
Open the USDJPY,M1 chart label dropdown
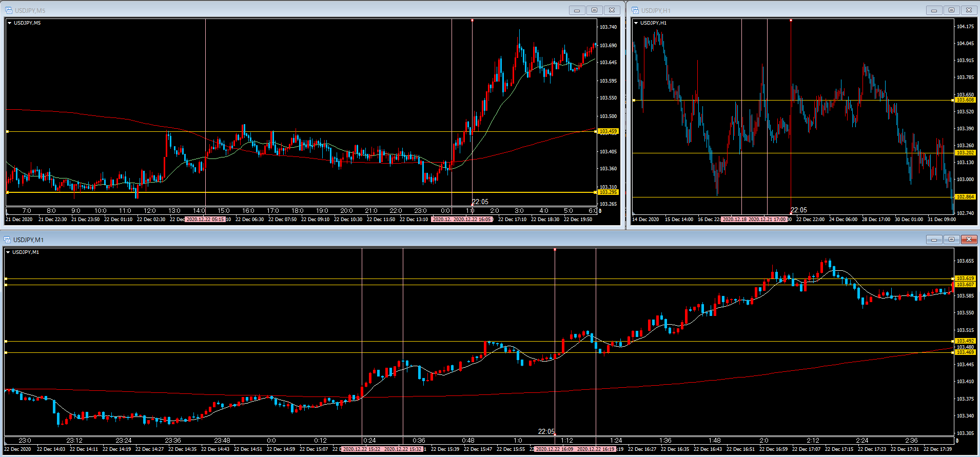(8, 252)
